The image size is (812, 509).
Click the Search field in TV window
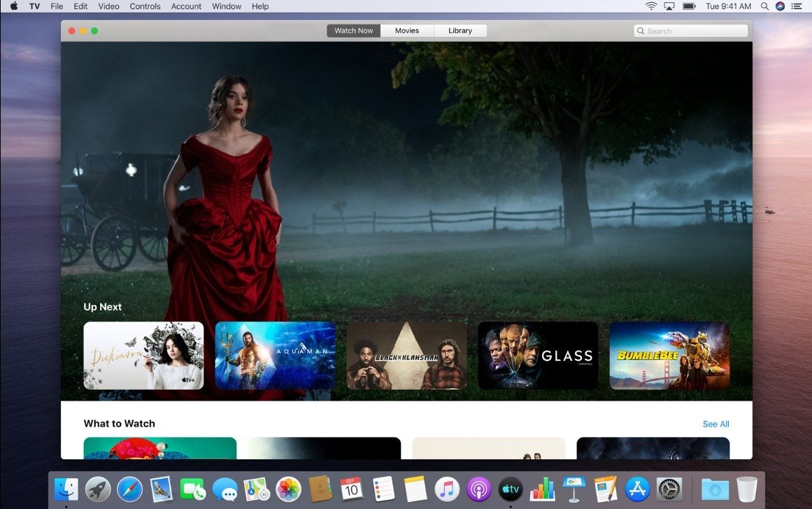691,31
